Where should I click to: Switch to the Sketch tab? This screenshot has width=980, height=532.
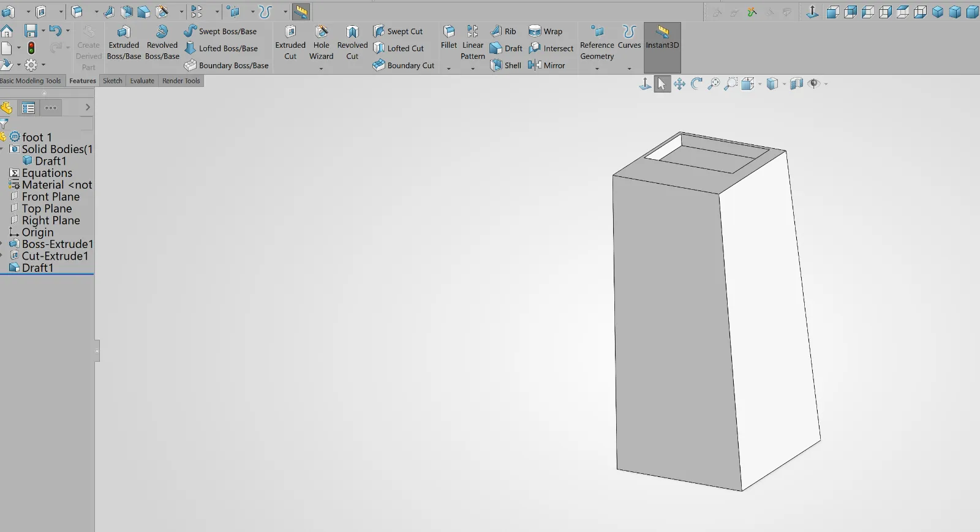113,81
